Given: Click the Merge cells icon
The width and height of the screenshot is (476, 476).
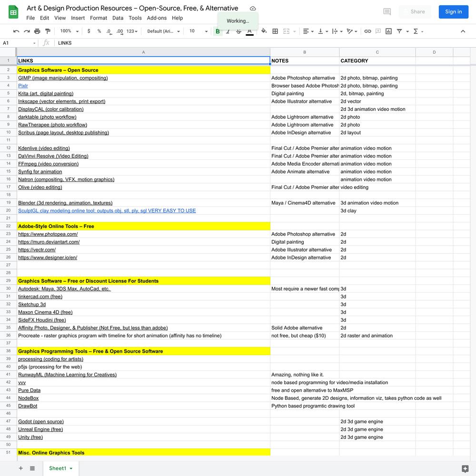Looking at the screenshot, I should [x=286, y=31].
